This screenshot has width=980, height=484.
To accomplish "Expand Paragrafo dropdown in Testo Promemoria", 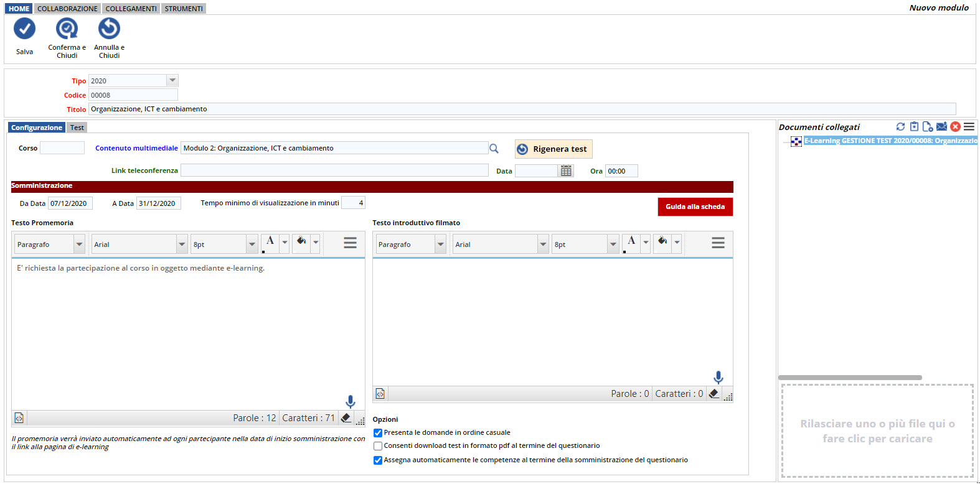I will (x=79, y=244).
